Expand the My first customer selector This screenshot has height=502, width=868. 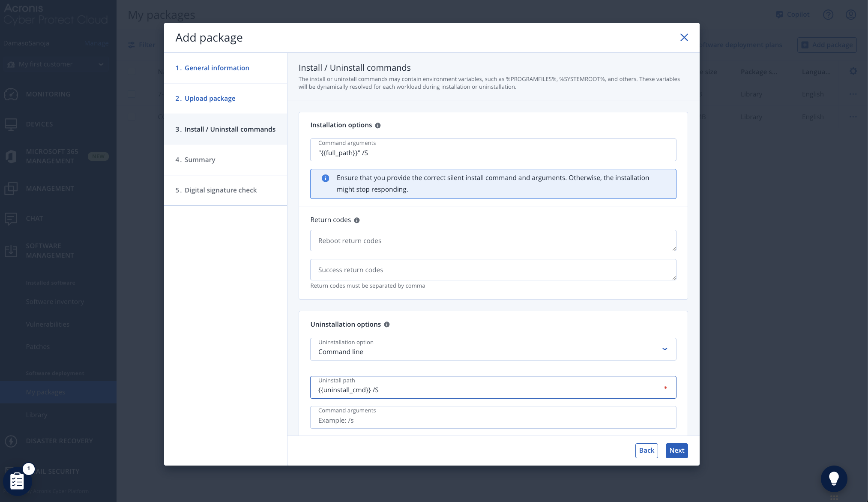click(101, 64)
